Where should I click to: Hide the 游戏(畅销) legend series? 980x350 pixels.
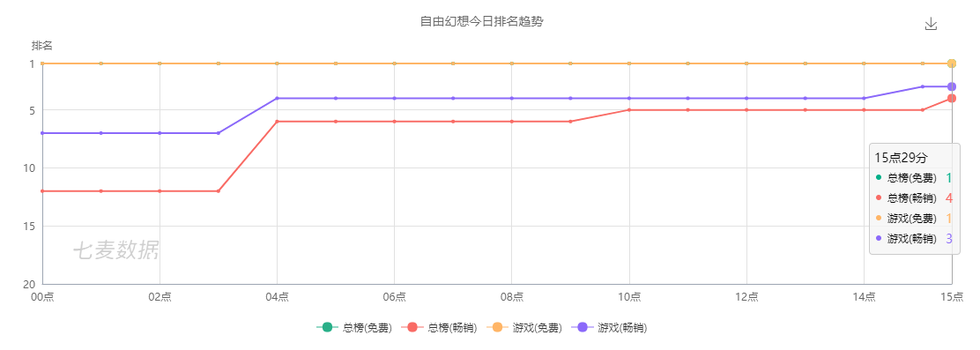[609, 327]
